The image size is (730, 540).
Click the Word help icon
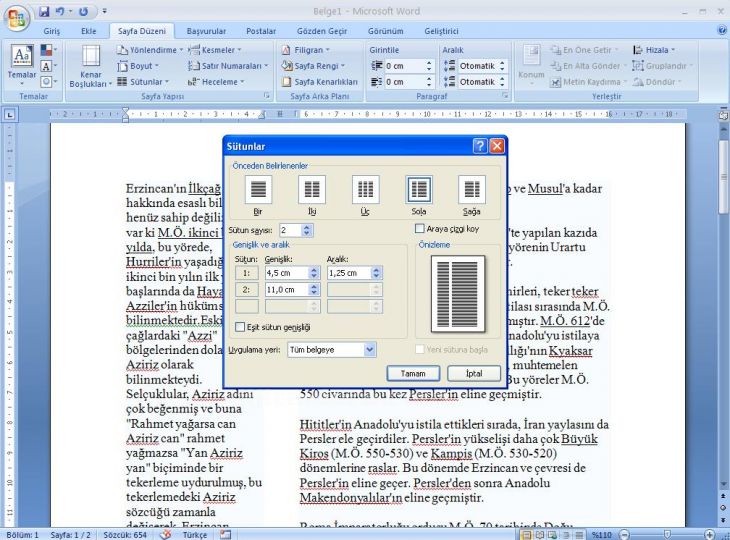point(722,31)
